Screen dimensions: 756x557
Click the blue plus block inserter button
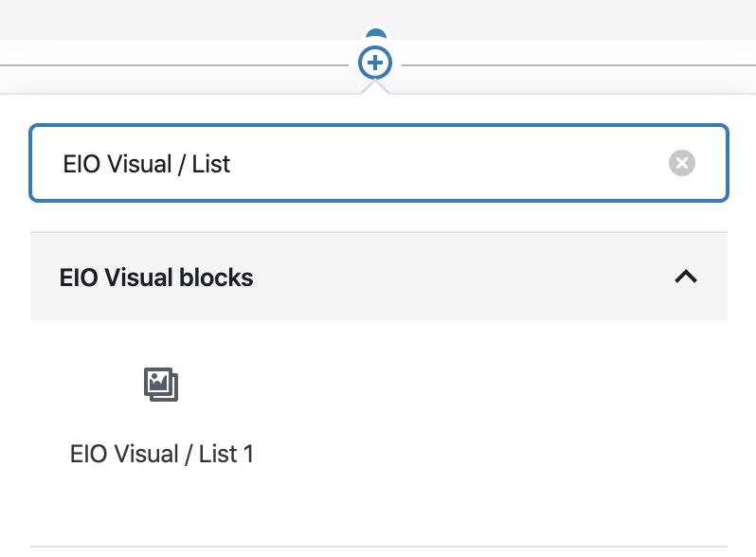tap(375, 63)
